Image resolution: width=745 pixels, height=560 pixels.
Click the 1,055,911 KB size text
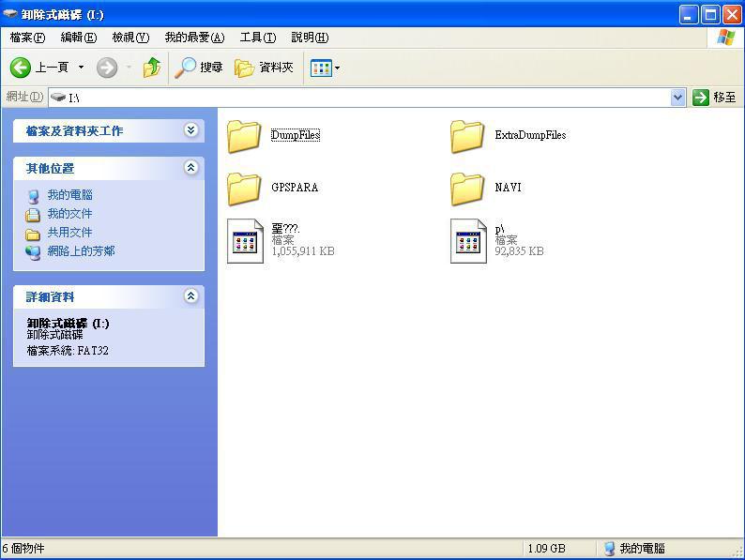[303, 251]
